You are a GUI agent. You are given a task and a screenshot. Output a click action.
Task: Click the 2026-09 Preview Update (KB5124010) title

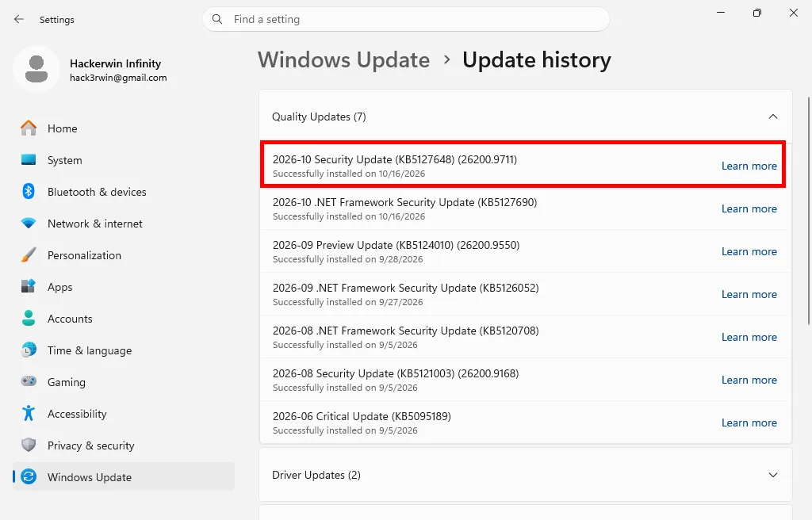pos(396,245)
